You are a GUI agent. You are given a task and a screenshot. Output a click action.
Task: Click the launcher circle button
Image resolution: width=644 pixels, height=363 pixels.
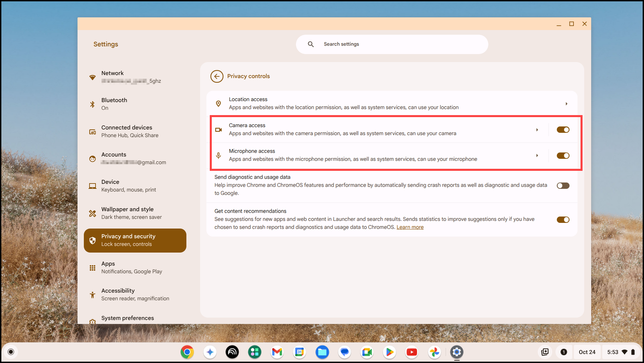tap(11, 352)
